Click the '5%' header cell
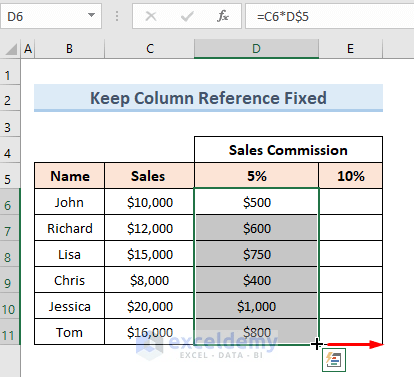The width and height of the screenshot is (414, 377). pyautogui.click(x=256, y=176)
